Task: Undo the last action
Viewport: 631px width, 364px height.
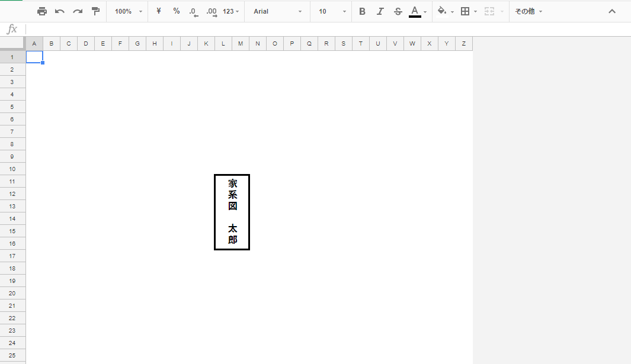Action: pos(60,11)
